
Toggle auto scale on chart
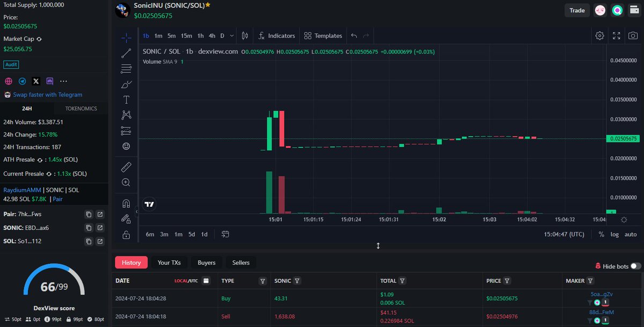tap(631, 234)
